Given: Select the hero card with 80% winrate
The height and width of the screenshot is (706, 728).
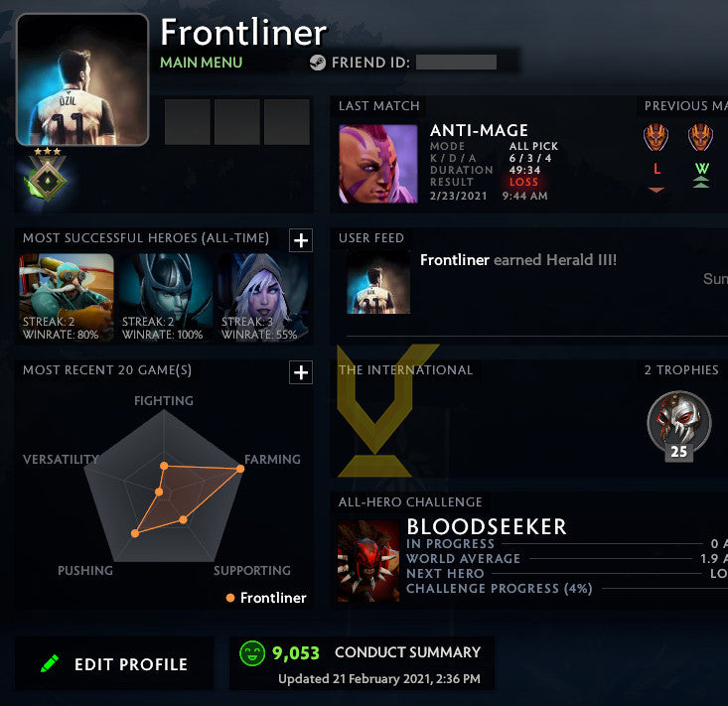Looking at the screenshot, I should [67, 298].
